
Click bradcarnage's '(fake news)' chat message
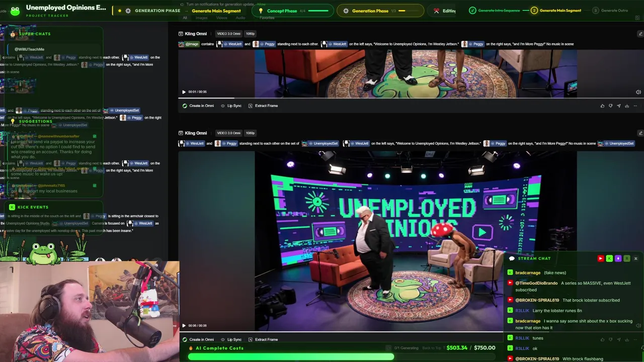pyautogui.click(x=555, y=273)
